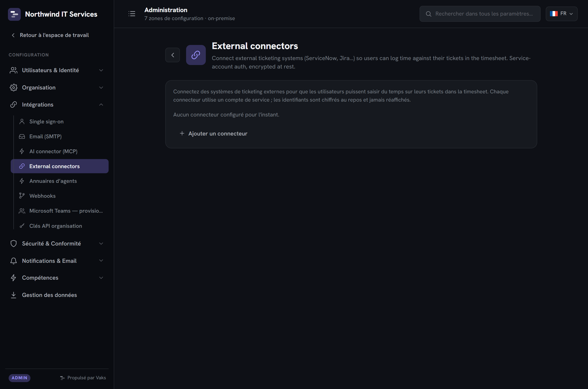Image resolution: width=588 pixels, height=389 pixels.
Task: Click the users icon beside Utilisateurs & Identité
Action: tap(13, 70)
